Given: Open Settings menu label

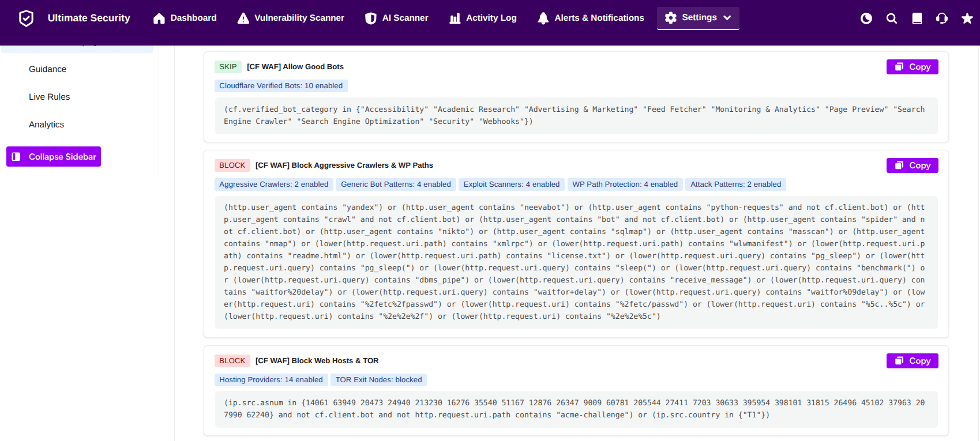Looking at the screenshot, I should (699, 17).
